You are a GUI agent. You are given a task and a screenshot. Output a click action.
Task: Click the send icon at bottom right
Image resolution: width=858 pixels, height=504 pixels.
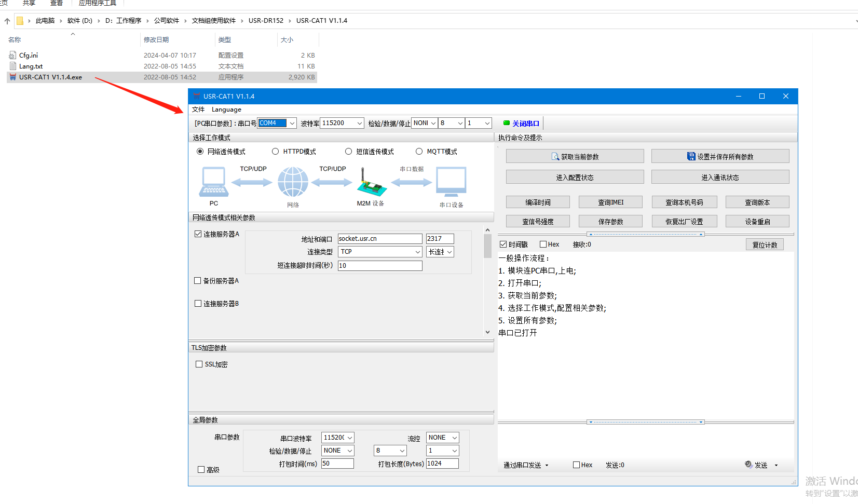click(x=748, y=465)
